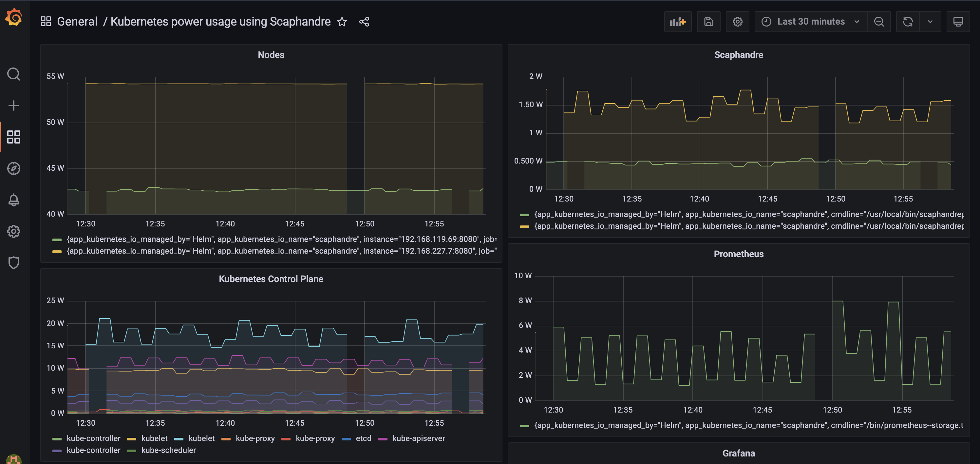Open the Alerting bell icon
The height and width of the screenshot is (464, 980).
[x=14, y=200]
